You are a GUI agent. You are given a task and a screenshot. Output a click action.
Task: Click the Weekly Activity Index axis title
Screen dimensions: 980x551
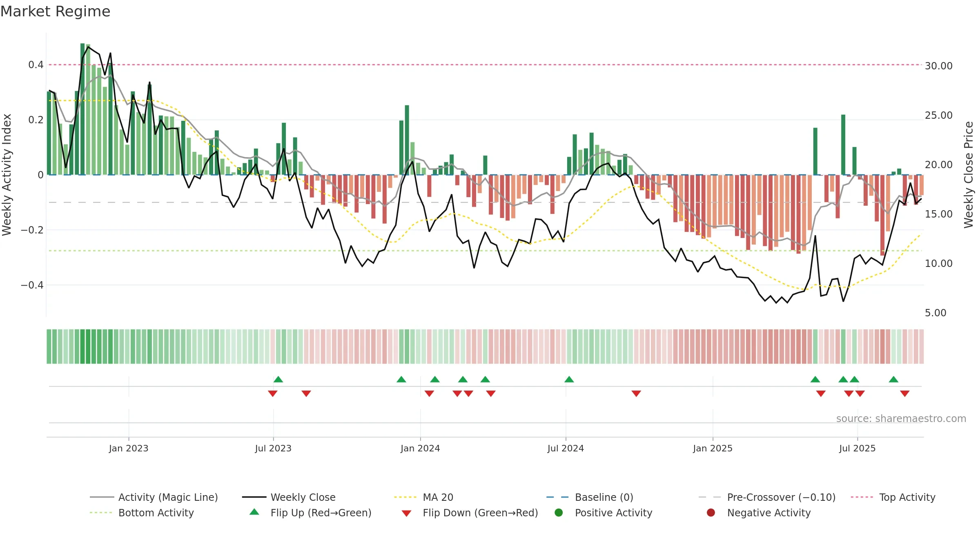point(7,175)
